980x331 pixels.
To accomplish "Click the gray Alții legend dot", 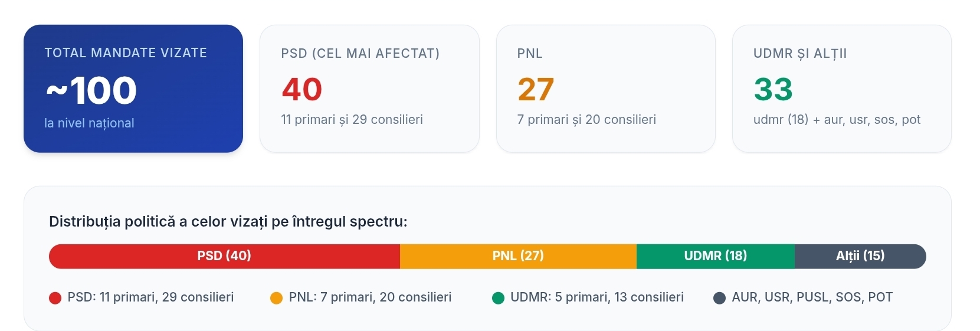I will coord(719,298).
